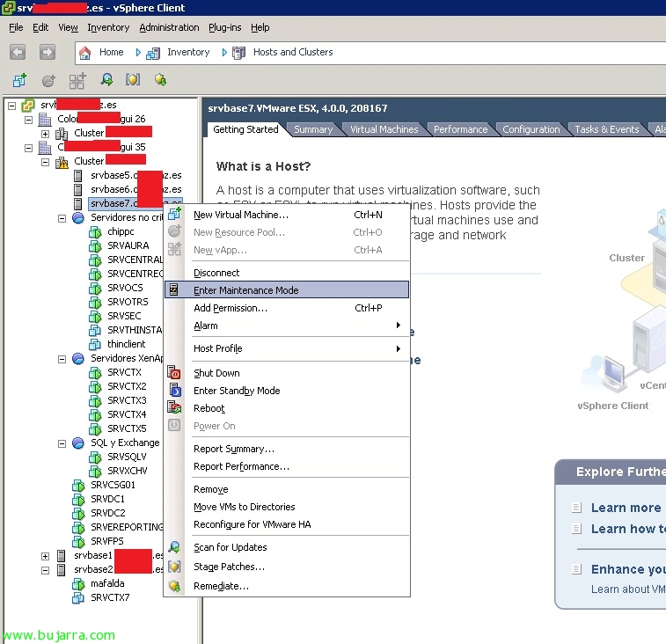Open the Alarm submenu

pos(287,326)
